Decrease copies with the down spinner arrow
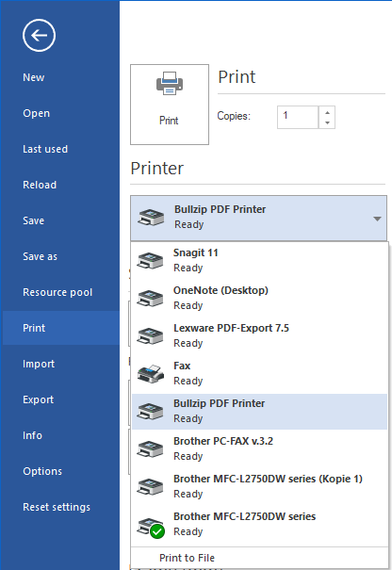392x570 pixels. click(x=327, y=122)
